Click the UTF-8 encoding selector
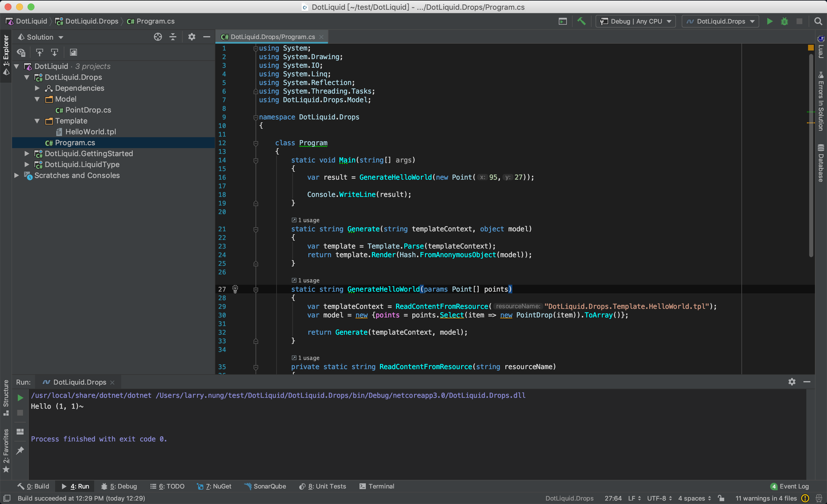827x504 pixels. [x=659, y=498]
